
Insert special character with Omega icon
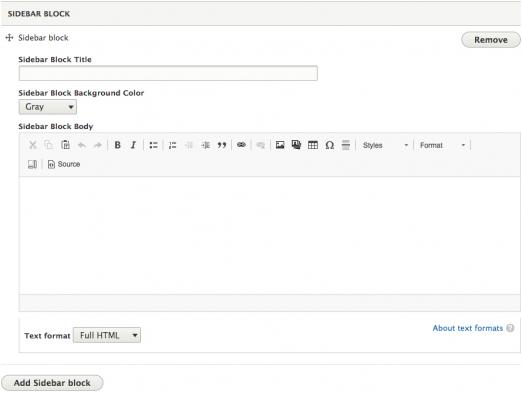pyautogui.click(x=329, y=145)
